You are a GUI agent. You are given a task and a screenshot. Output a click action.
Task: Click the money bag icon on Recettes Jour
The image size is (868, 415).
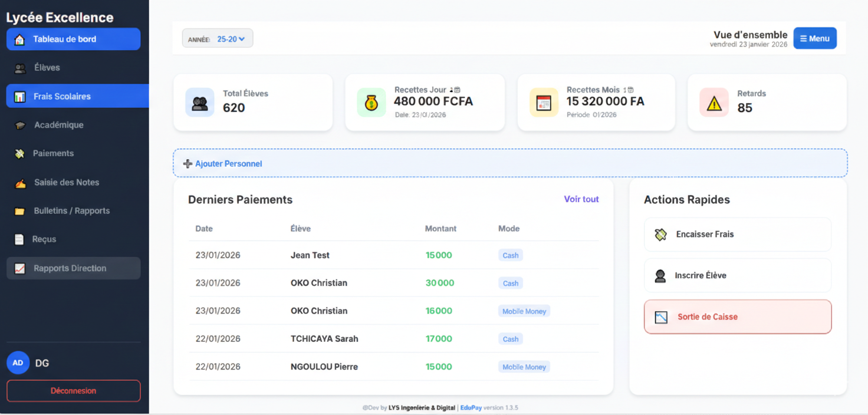(371, 102)
